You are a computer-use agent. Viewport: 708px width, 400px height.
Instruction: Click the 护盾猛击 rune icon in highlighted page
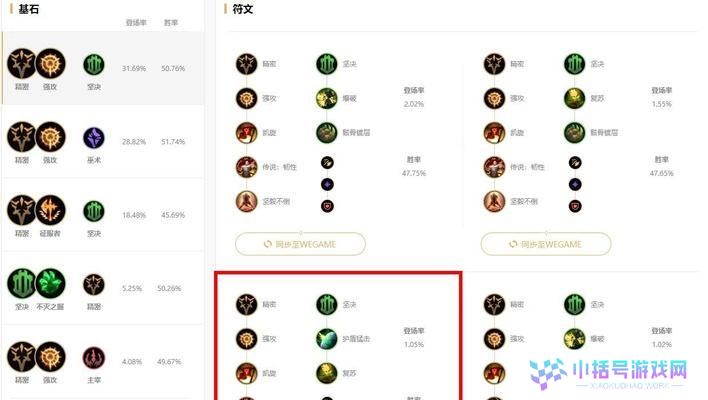point(326,339)
